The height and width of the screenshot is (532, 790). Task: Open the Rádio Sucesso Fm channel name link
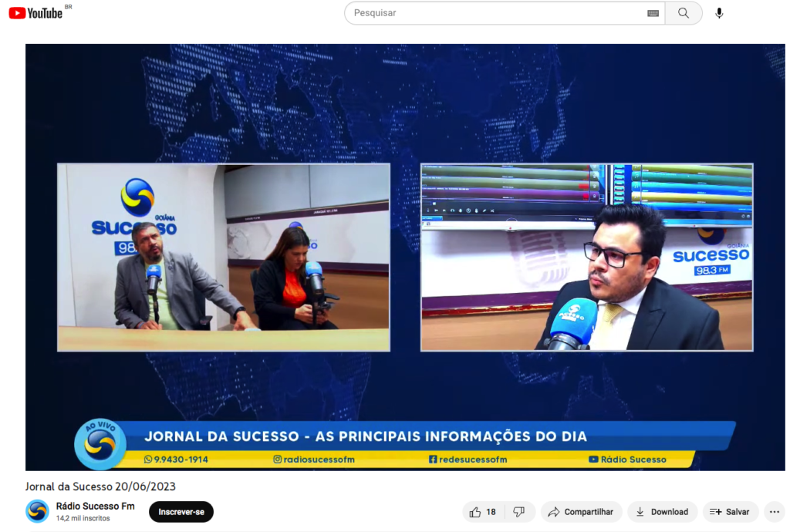(x=95, y=507)
